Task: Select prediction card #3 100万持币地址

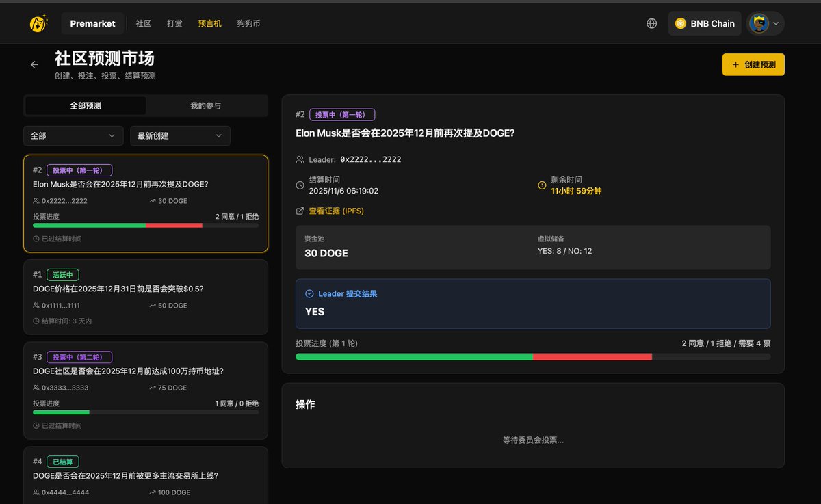Action: click(x=146, y=390)
